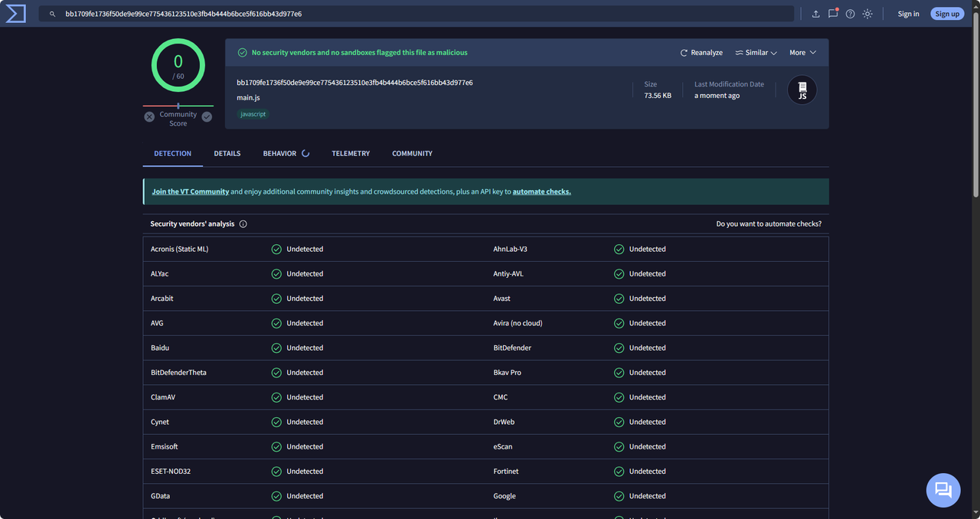Vote negative with the community score X icon
Viewport: 980px width, 519px height.
(149, 116)
